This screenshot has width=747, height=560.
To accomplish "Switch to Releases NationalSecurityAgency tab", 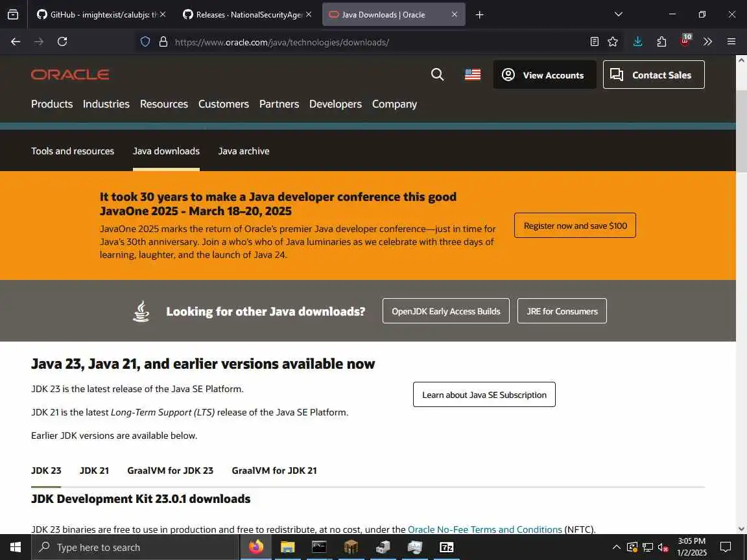I will pos(247,15).
